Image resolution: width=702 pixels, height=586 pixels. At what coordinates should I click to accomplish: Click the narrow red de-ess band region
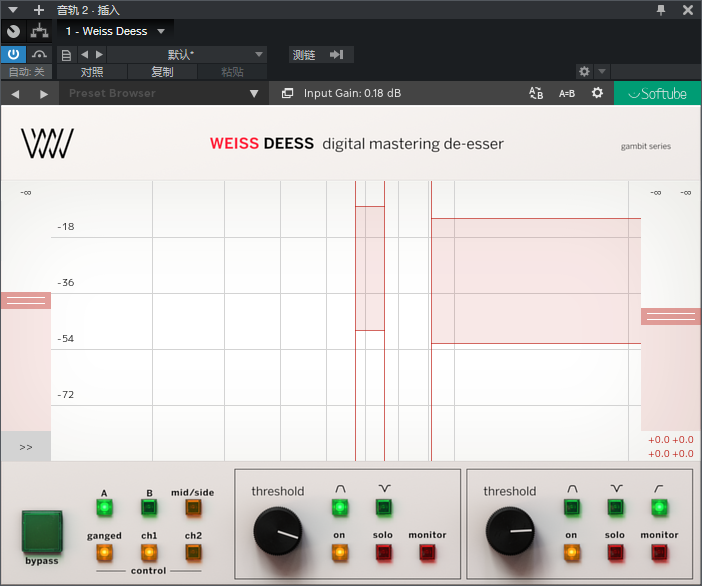370,269
